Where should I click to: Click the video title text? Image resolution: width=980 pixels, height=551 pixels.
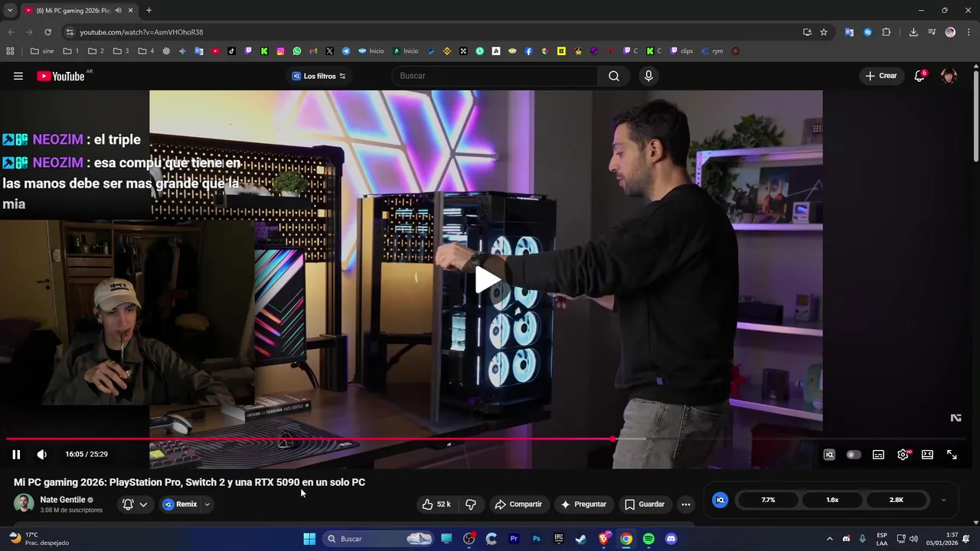pos(189,482)
